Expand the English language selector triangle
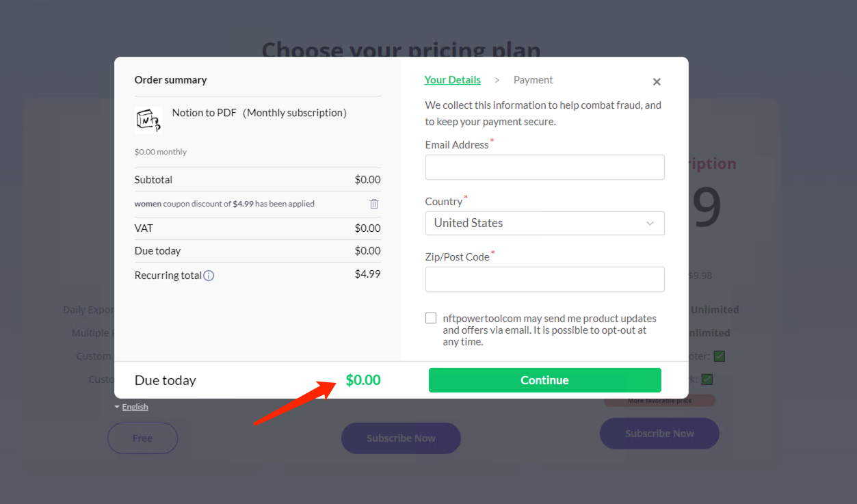 [117, 406]
